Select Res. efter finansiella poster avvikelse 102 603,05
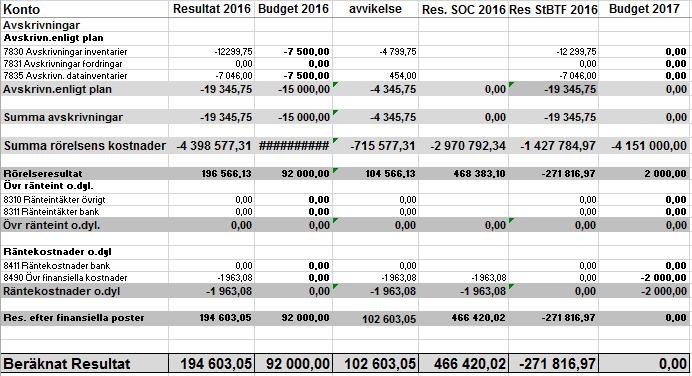This screenshot has width=692, height=376. coord(389,319)
